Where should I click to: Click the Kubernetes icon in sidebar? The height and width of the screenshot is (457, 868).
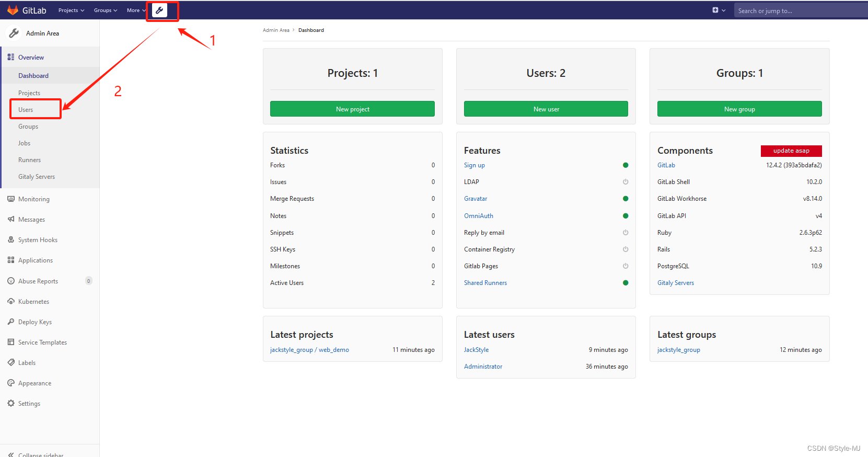[x=11, y=301]
